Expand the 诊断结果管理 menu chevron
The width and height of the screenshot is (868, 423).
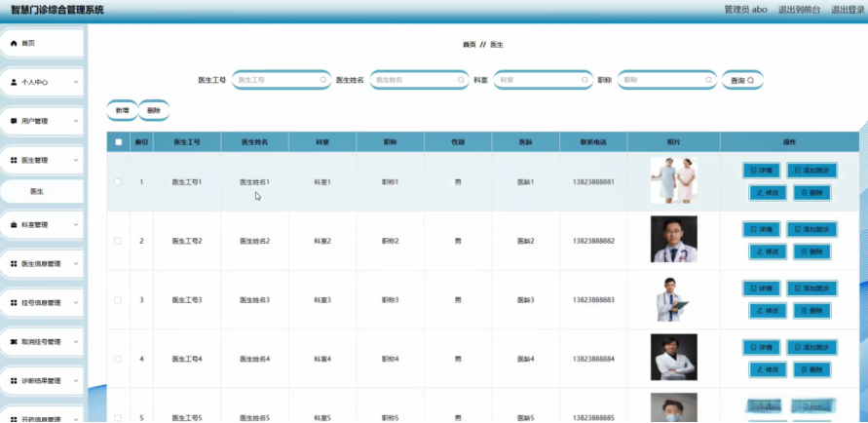click(x=76, y=381)
